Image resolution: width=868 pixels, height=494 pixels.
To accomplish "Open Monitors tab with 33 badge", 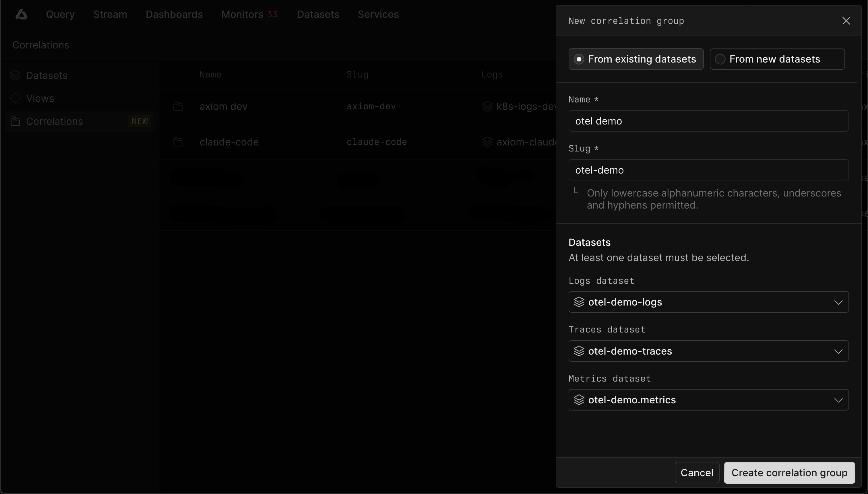I will (x=249, y=14).
